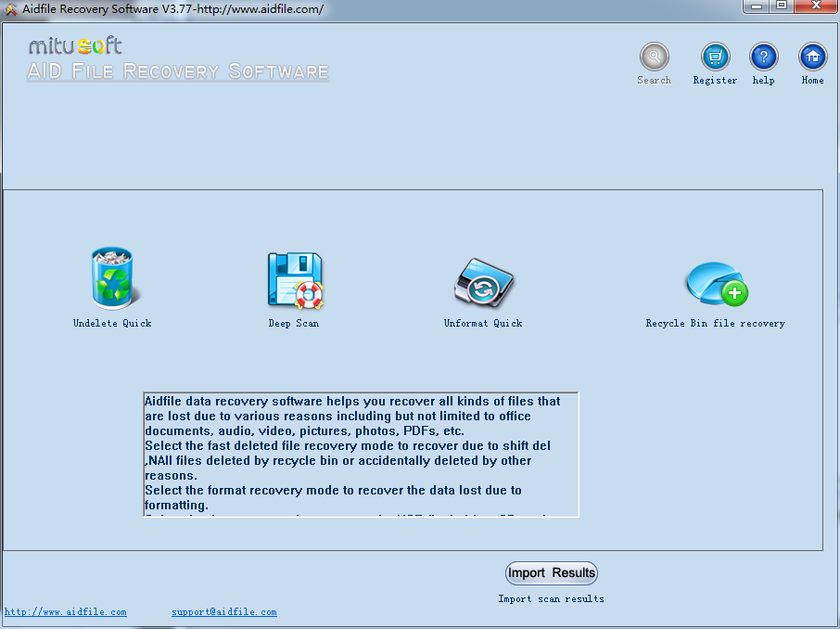Click the Recycle Bin file recovery label
Image resolution: width=840 pixels, height=629 pixels.
click(715, 323)
